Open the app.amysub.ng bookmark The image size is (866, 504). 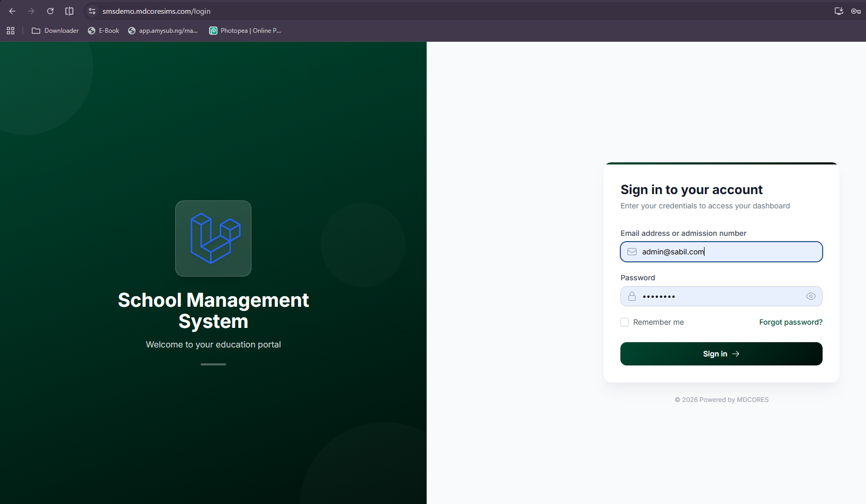[163, 31]
